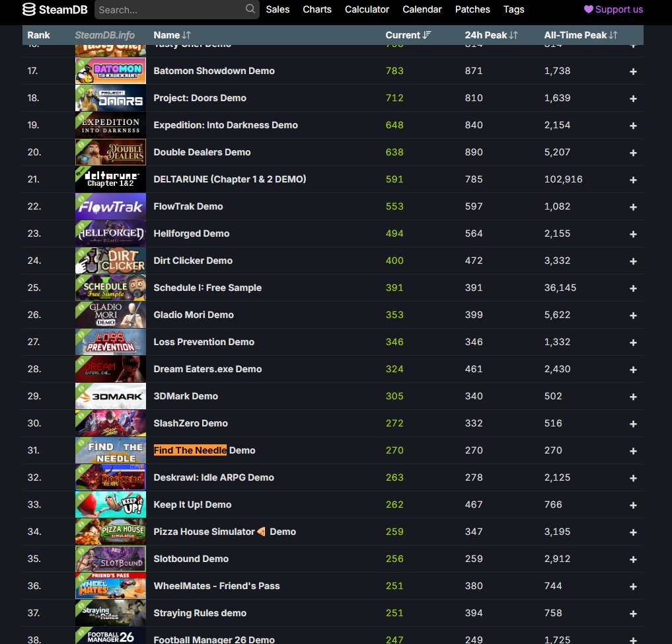
Task: Click plus icon for Dream Eaters.exe Demo
Action: pos(633,370)
